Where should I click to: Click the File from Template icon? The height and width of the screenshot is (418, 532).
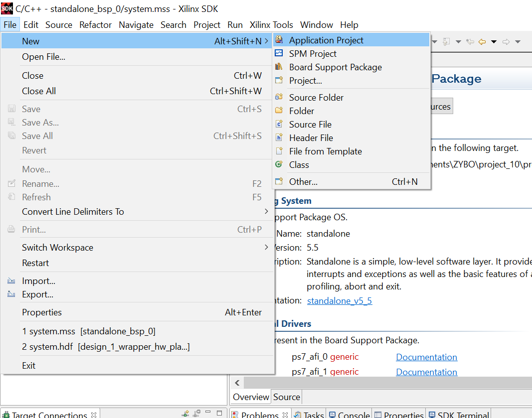pos(279,151)
